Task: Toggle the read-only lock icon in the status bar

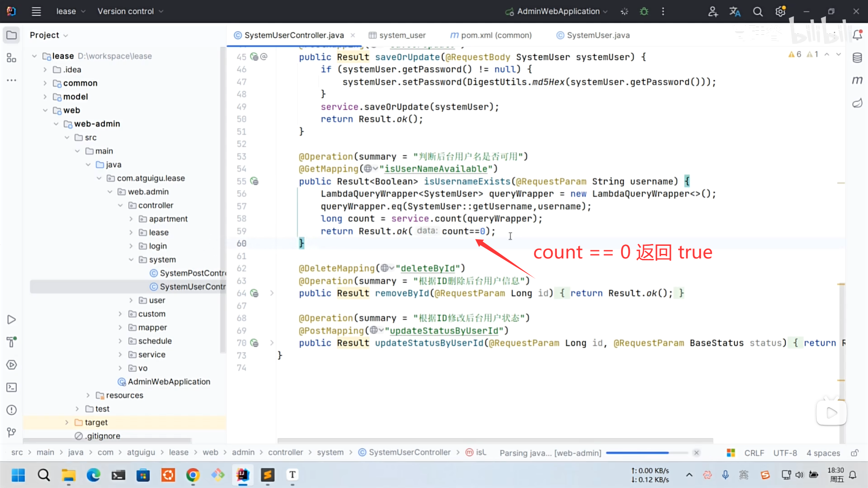Action: 854,453
